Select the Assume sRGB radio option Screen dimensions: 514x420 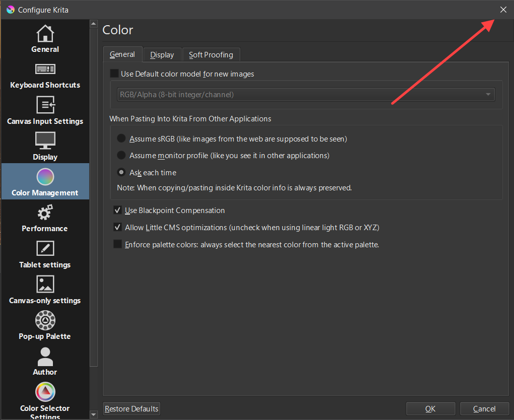tap(121, 138)
